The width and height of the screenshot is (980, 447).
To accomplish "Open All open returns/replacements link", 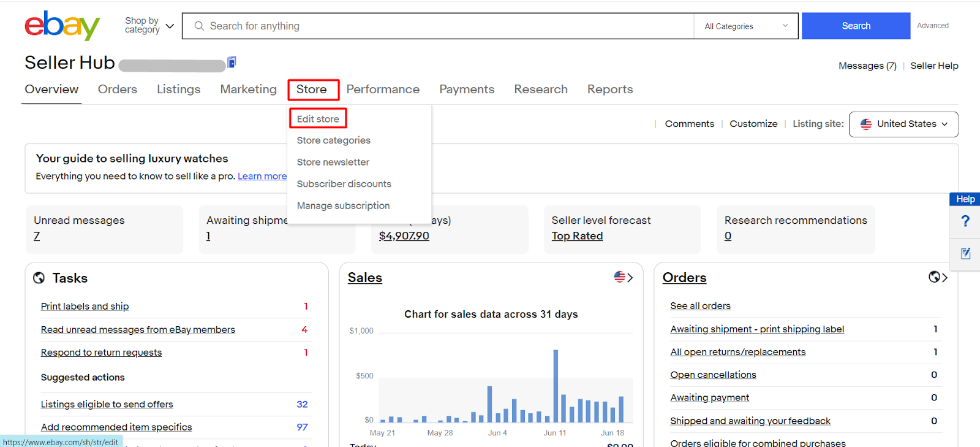I will pyautogui.click(x=738, y=352).
